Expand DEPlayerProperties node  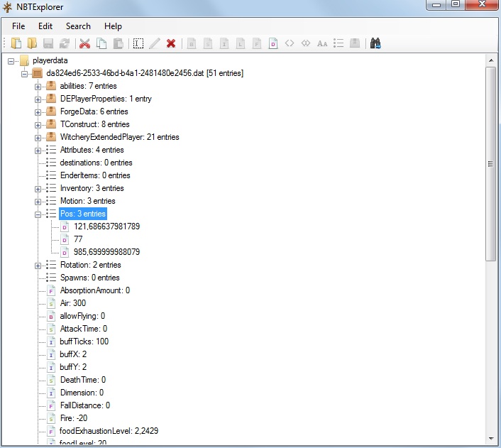point(38,99)
